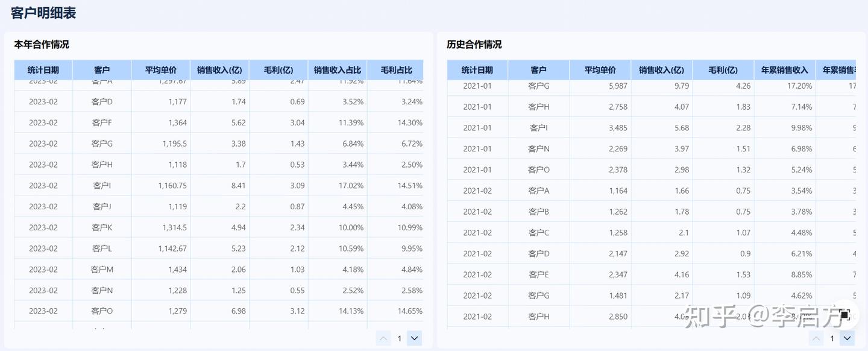Select the 客户明细表 page title
The image size is (868, 351).
coord(42,13)
